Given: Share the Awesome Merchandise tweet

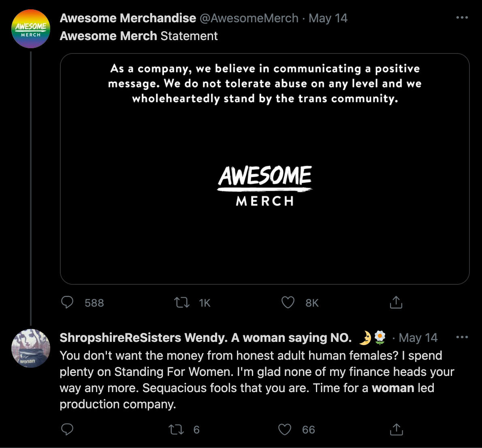Looking at the screenshot, I should click(396, 303).
